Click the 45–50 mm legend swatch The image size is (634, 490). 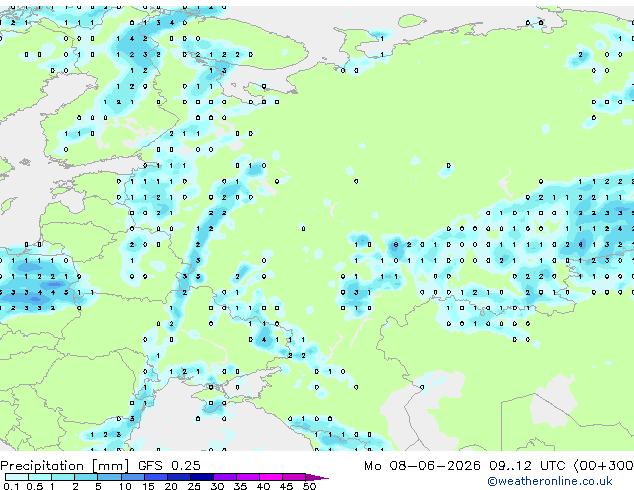point(294,477)
